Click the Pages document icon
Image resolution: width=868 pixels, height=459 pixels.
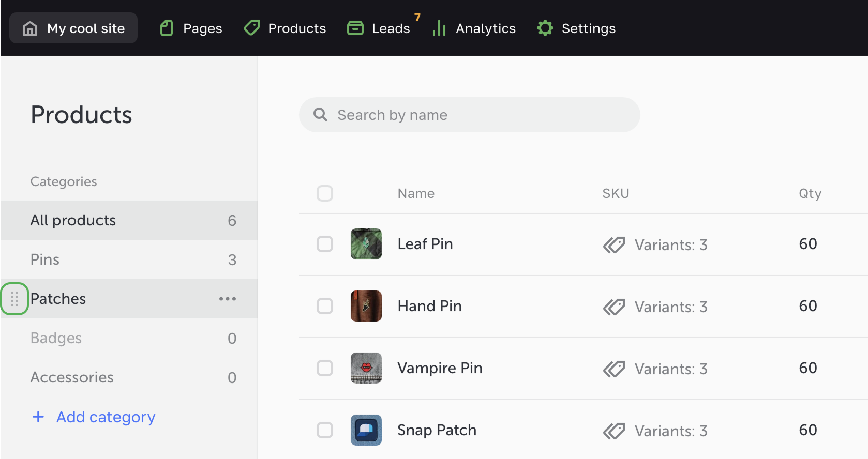pos(167,28)
